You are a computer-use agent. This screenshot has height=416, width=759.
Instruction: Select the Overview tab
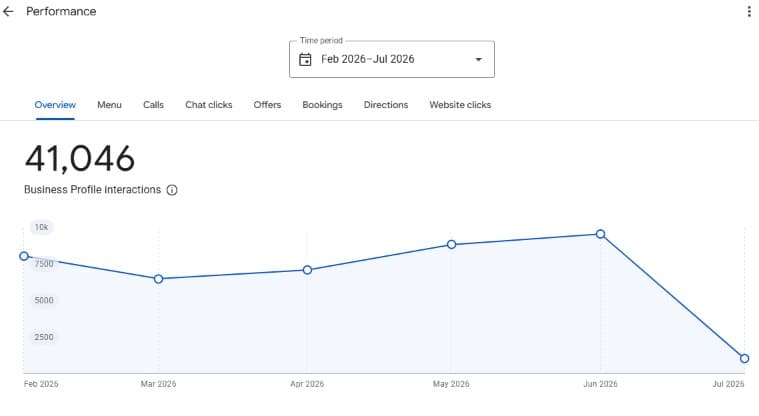coord(55,105)
